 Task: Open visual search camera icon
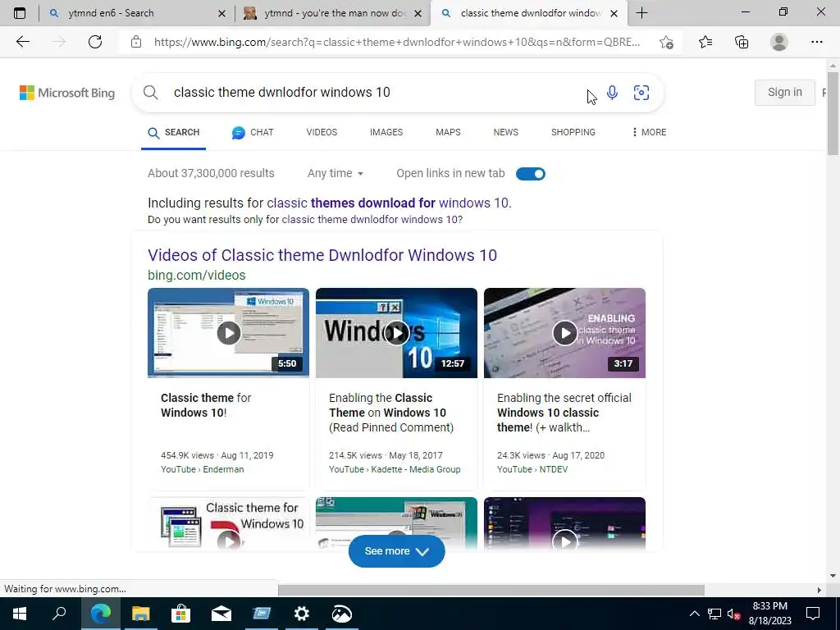pyautogui.click(x=641, y=92)
